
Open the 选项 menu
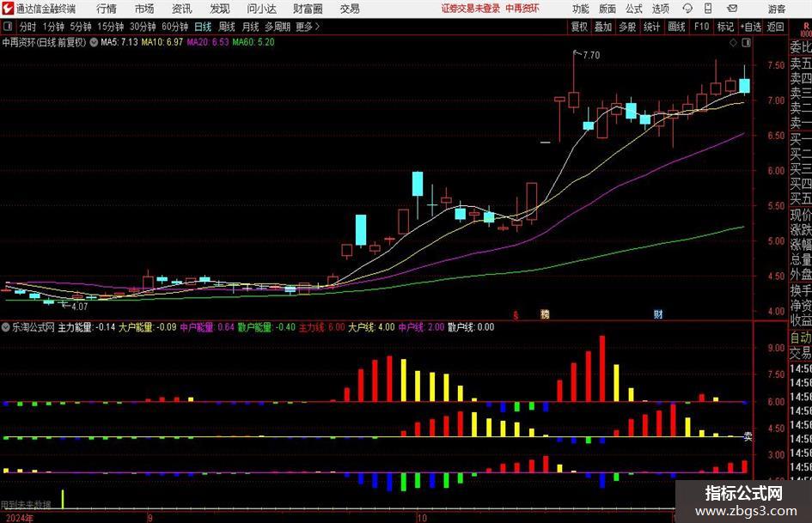coord(661,9)
